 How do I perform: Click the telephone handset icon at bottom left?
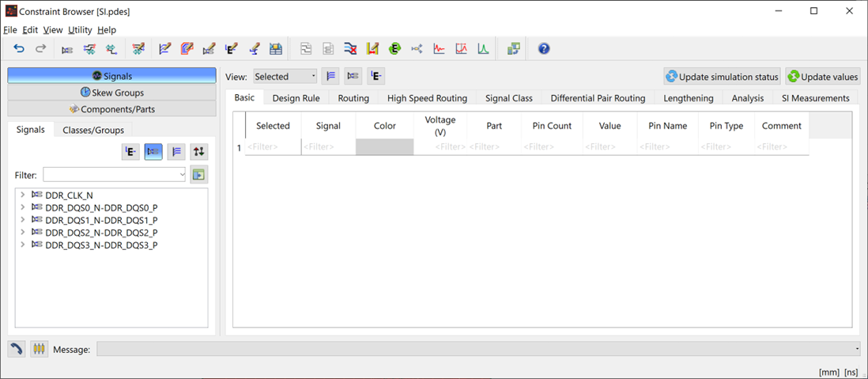(17, 349)
